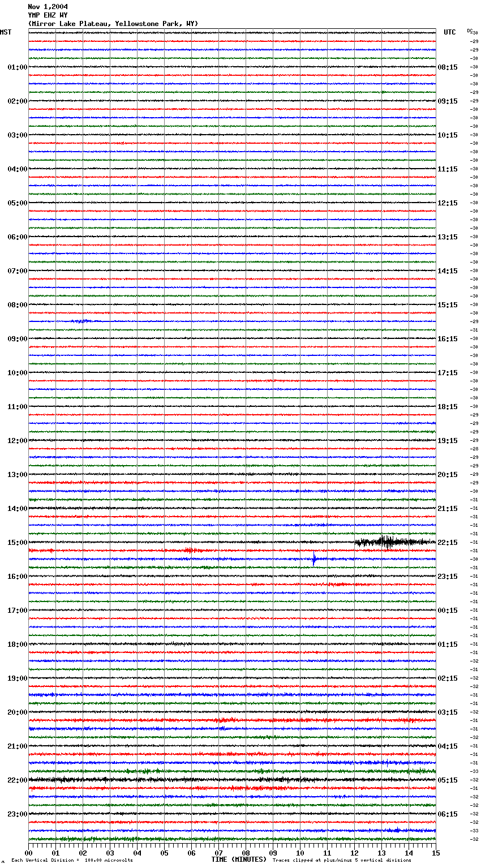Click 'TIME (MINUTES)' axis title
The width and height of the screenshot is (481, 868).
click(x=239, y=860)
